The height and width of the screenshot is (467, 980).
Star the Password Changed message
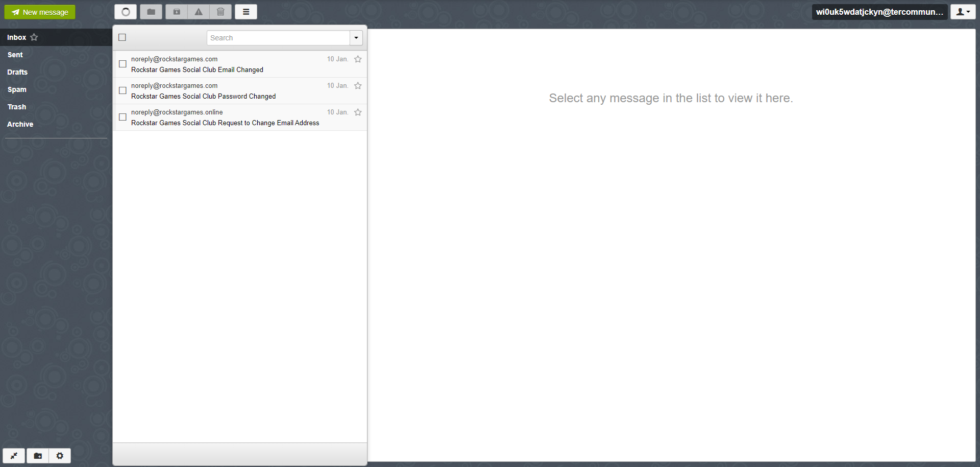(358, 86)
